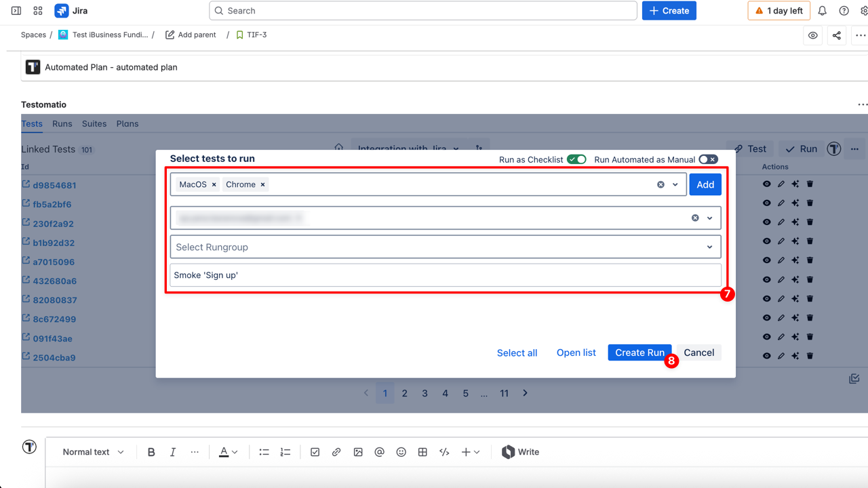Open Testomatio via the circled T icon
The width and height of the screenshot is (868, 488).
click(834, 148)
